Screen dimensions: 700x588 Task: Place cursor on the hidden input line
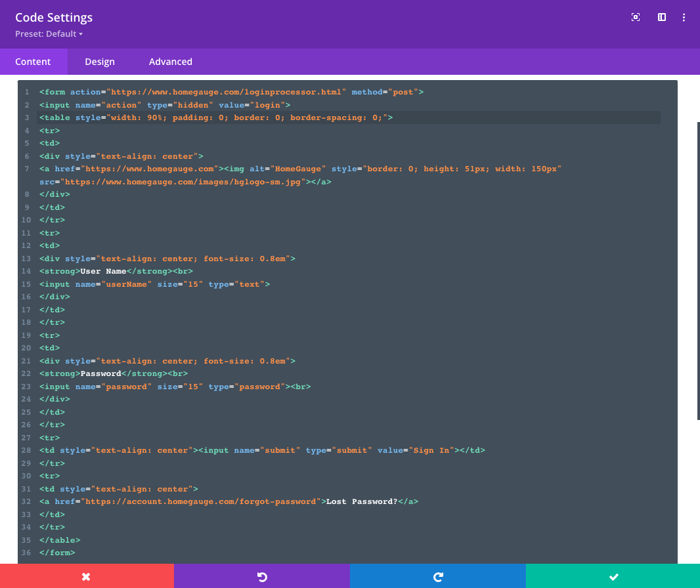pyautogui.click(x=165, y=105)
